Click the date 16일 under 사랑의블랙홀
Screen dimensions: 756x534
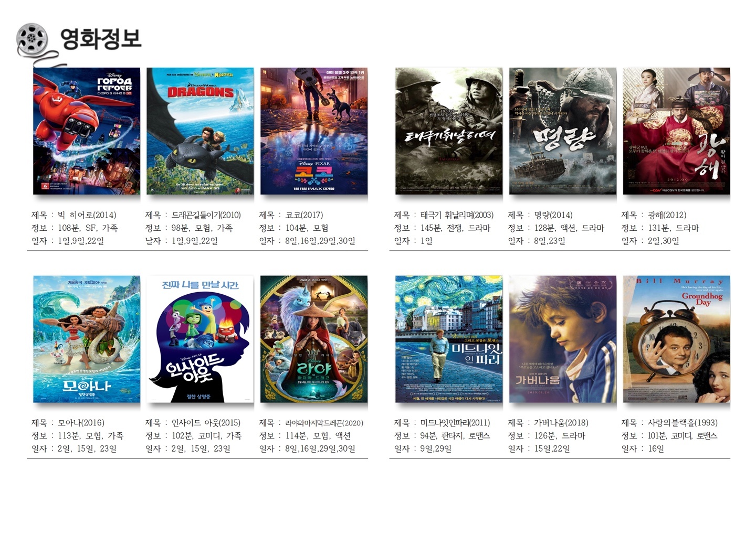(656, 449)
